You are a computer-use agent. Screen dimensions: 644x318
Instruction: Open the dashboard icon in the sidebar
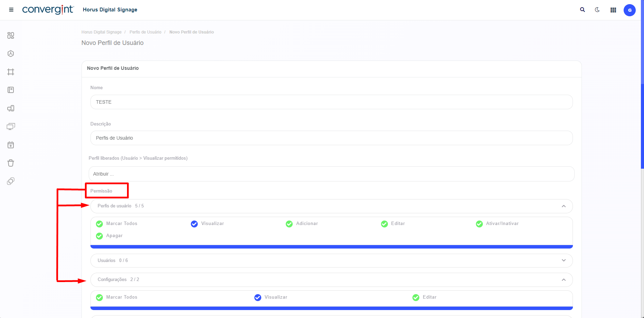pyautogui.click(x=11, y=36)
